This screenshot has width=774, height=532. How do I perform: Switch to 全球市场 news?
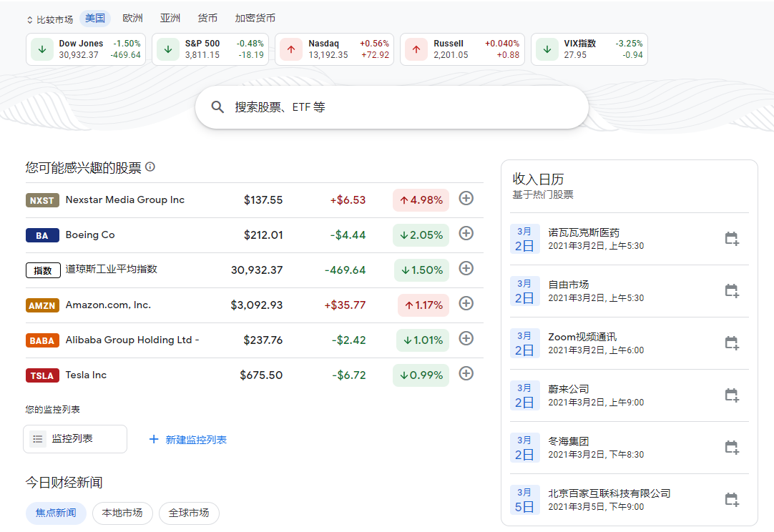pos(189,513)
